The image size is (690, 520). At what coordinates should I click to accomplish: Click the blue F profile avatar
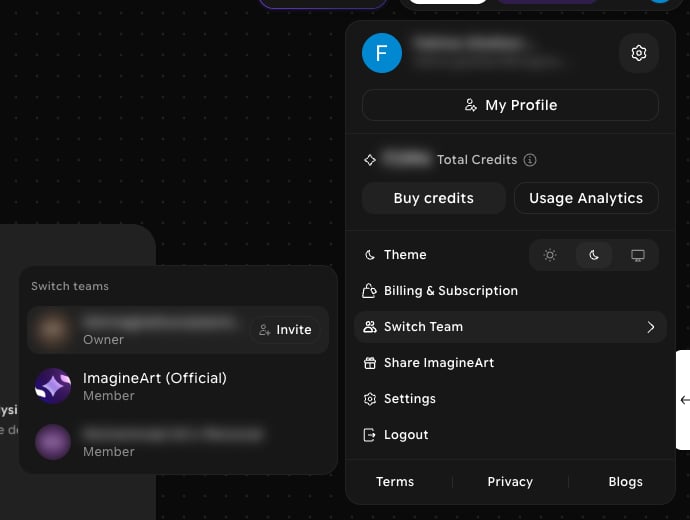click(x=382, y=53)
